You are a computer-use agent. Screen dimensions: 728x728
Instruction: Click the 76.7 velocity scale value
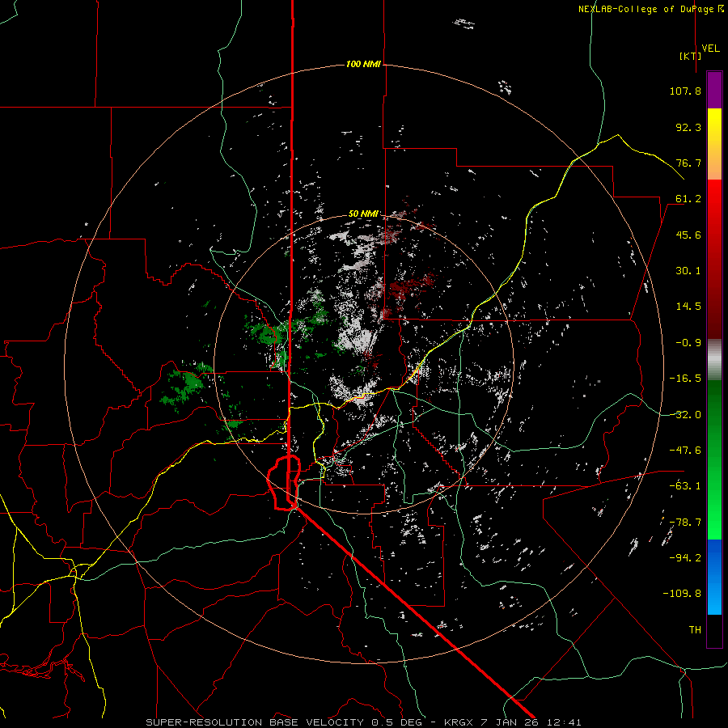point(688,163)
